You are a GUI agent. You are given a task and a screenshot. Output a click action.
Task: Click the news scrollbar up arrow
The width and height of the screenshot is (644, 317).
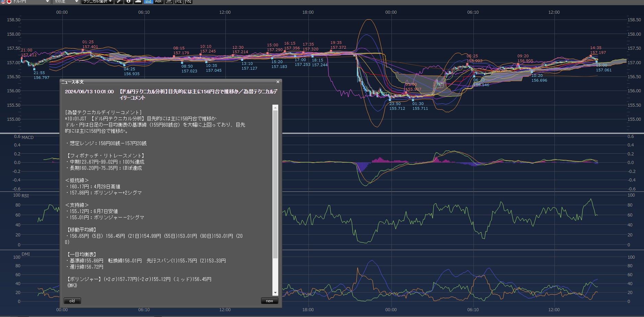pos(275,108)
